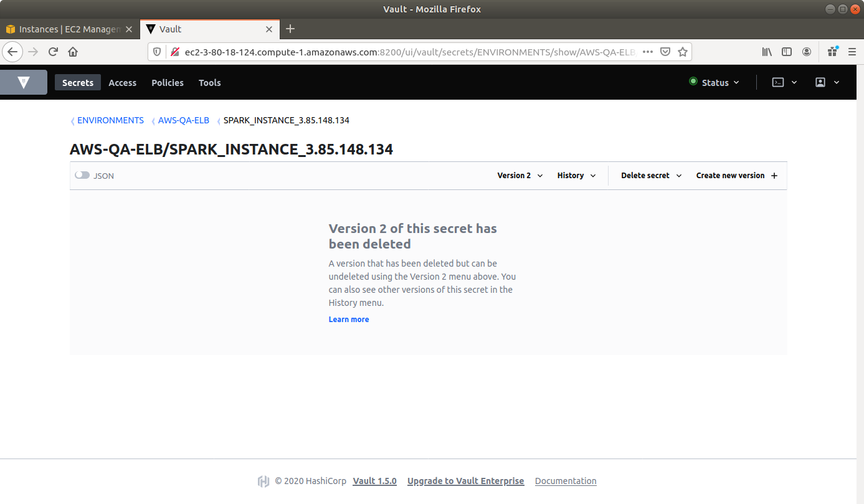Bookmark this page with the star
The image size is (864, 504).
683,52
